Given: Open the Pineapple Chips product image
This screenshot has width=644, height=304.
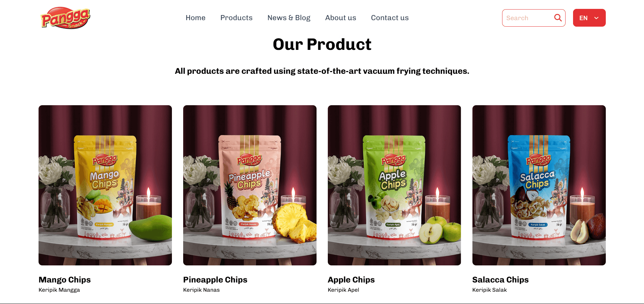Looking at the screenshot, I should click(250, 185).
